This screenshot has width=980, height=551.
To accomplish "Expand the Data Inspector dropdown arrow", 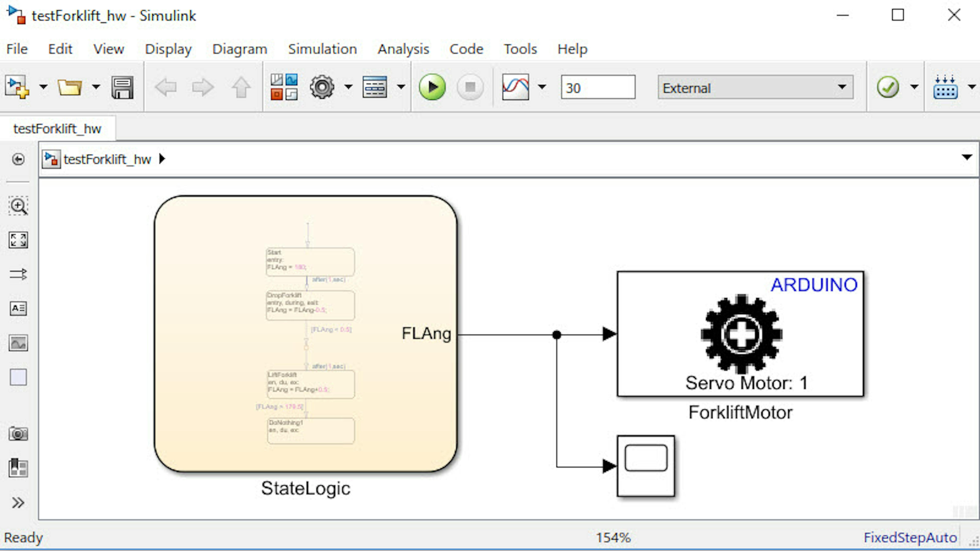I will [x=542, y=87].
